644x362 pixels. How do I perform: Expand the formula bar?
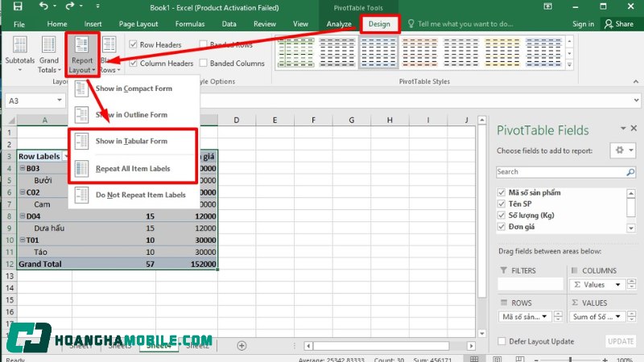[x=636, y=100]
